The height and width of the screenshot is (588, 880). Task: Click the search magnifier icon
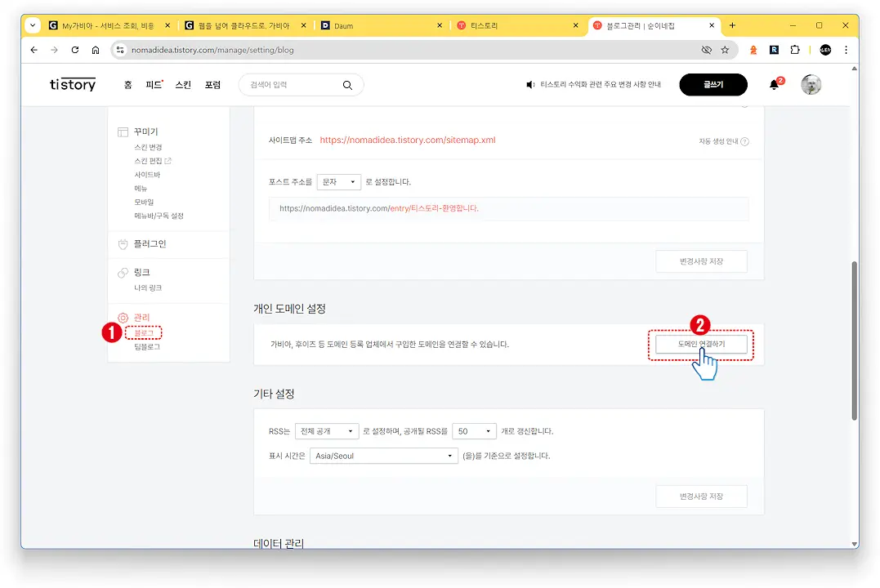[x=347, y=84]
